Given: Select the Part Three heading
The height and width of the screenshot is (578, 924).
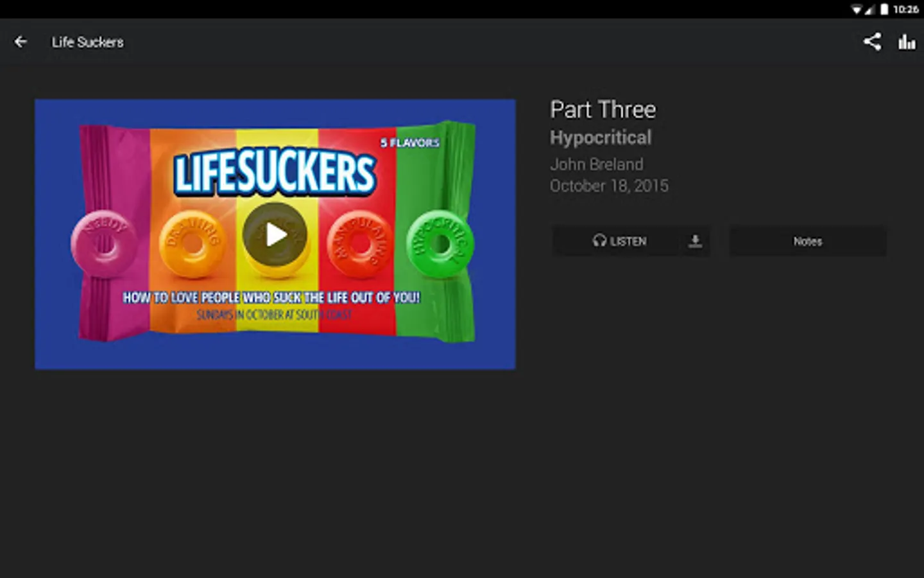Looking at the screenshot, I should point(603,110).
